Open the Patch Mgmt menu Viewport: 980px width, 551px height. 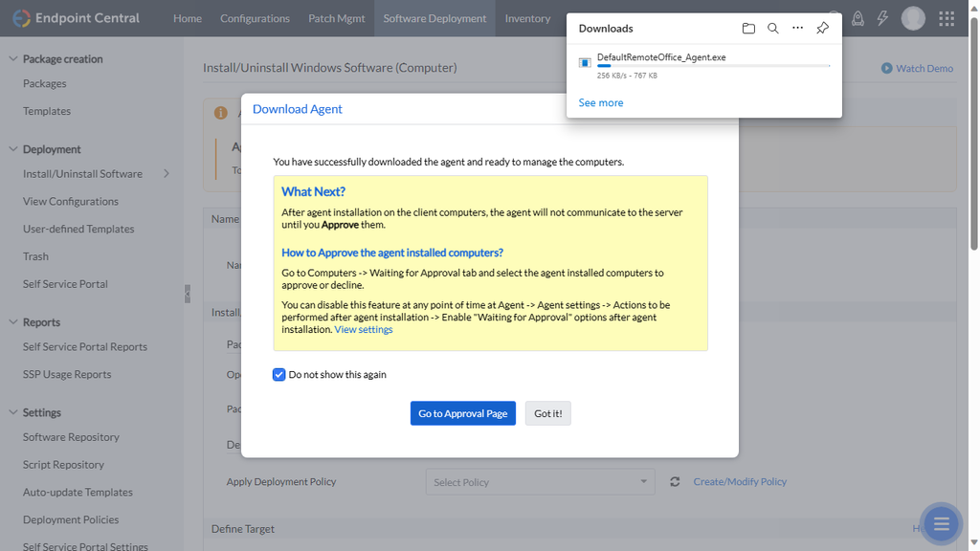[336, 18]
